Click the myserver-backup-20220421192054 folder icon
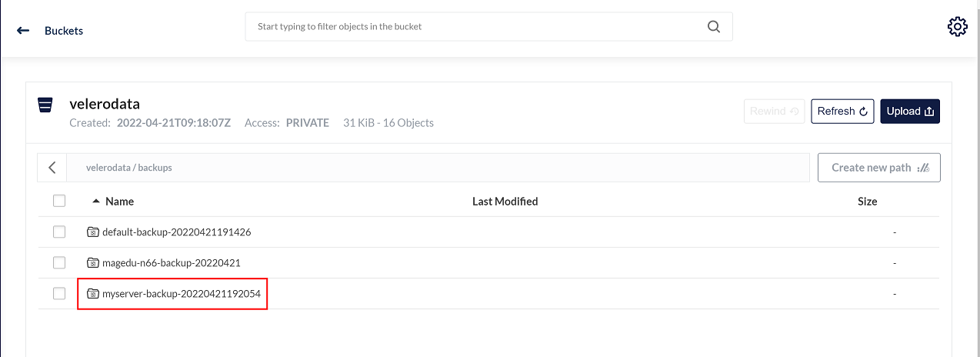The height and width of the screenshot is (357, 980). pos(93,293)
